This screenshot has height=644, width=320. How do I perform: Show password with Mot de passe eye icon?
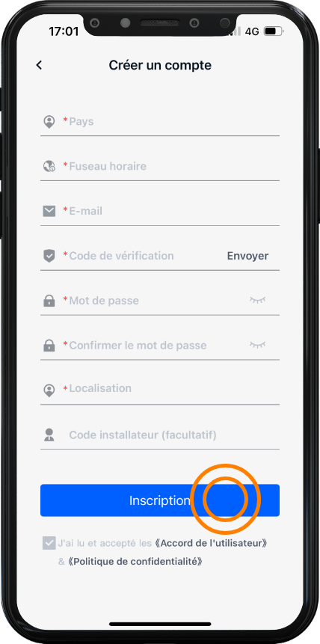[x=257, y=300]
